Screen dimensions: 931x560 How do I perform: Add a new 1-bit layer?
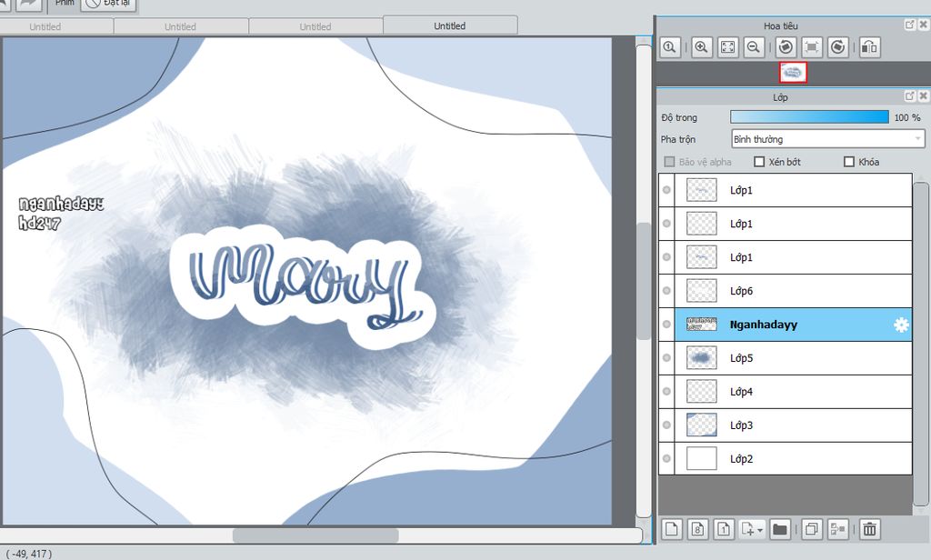point(724,528)
